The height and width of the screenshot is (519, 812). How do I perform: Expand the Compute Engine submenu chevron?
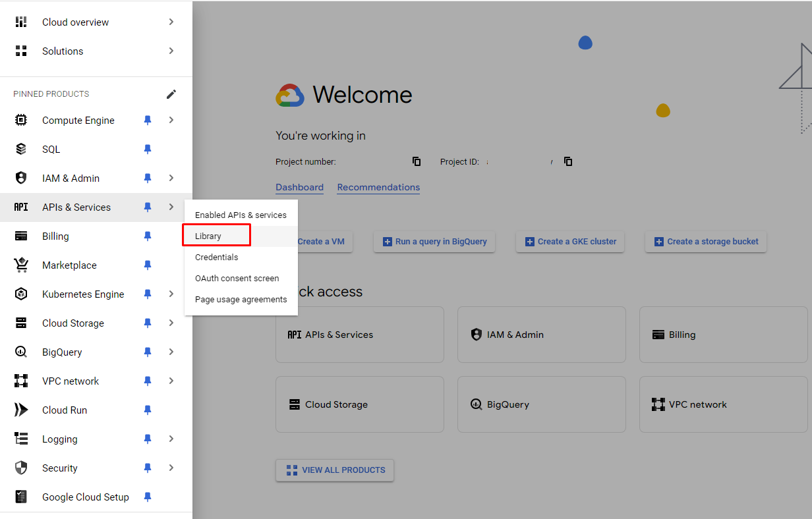(171, 120)
